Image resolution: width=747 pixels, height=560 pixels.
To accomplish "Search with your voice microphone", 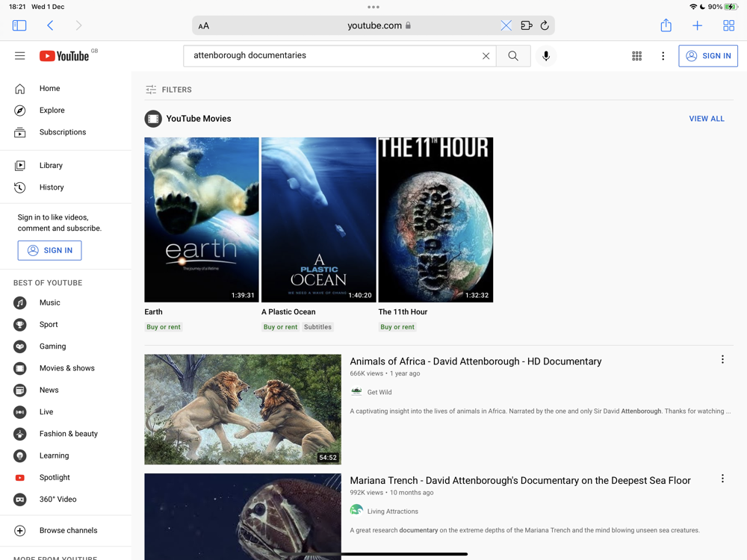I will [x=546, y=56].
